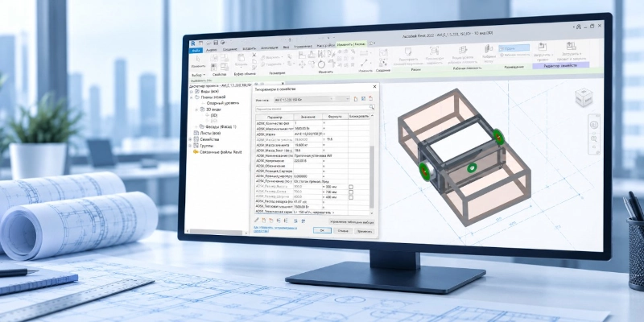
Task: Click the New Parameter icon below the table
Action: [x=264, y=221]
